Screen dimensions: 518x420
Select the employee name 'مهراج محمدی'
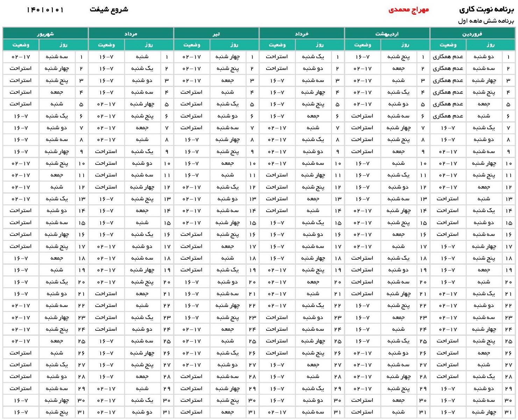click(409, 9)
